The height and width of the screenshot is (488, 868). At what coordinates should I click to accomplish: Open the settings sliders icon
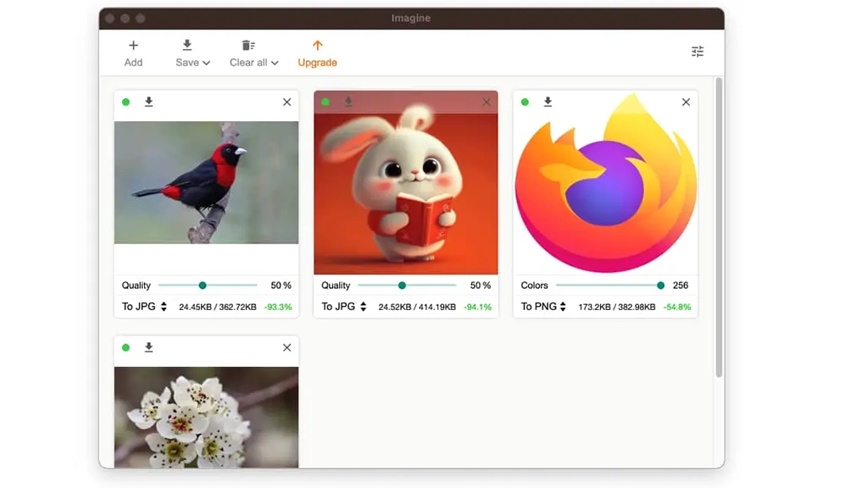click(x=698, y=52)
